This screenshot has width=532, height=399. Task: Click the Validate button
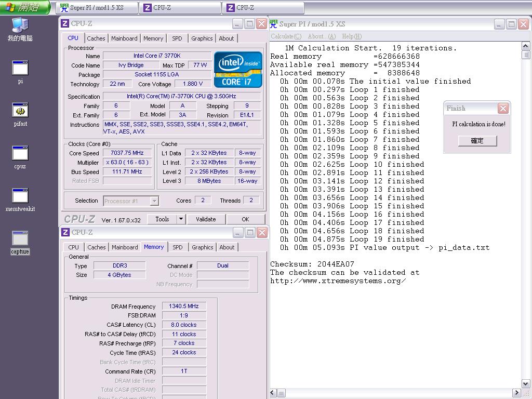coord(206,219)
